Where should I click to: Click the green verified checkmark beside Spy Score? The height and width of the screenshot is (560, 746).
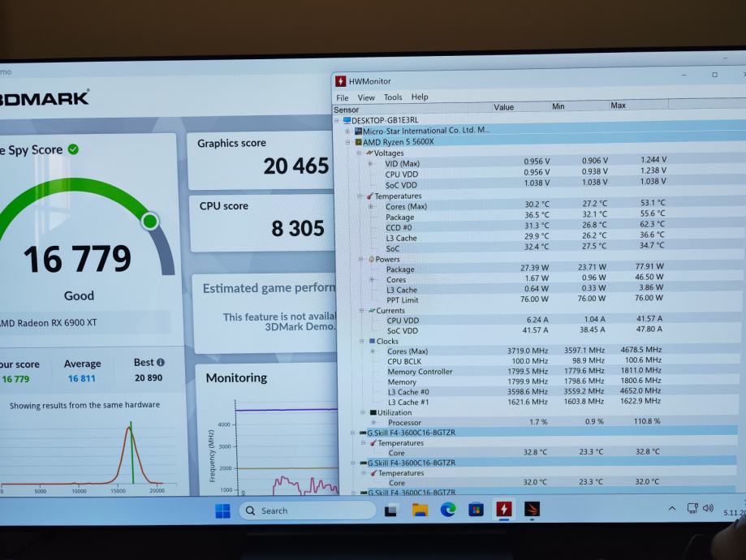tap(73, 149)
